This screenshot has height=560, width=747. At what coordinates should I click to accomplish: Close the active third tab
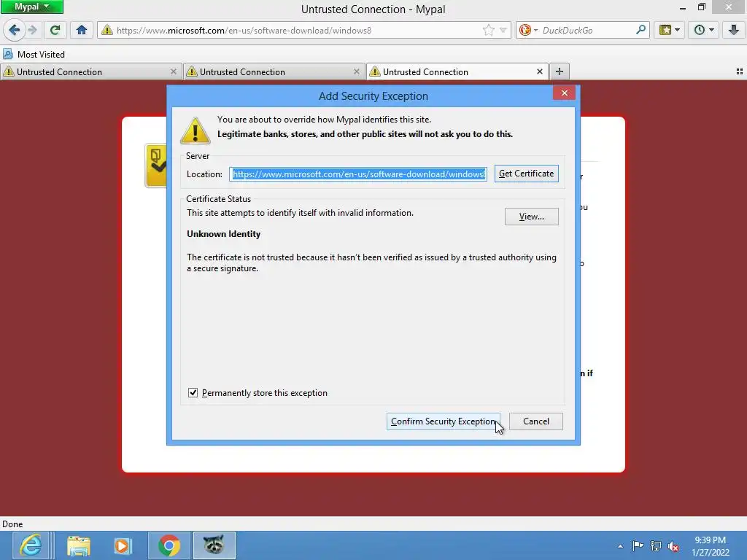coord(539,71)
